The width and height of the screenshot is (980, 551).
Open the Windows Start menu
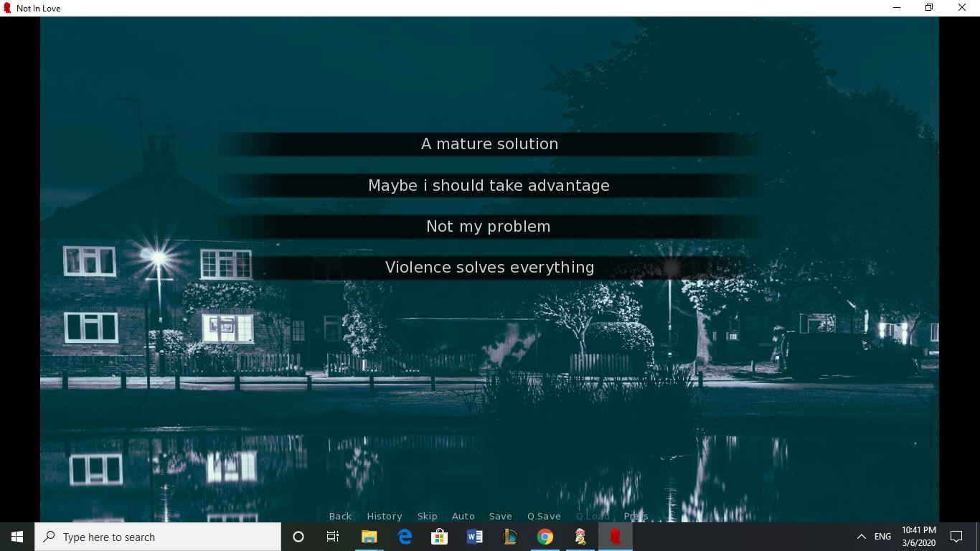click(17, 537)
